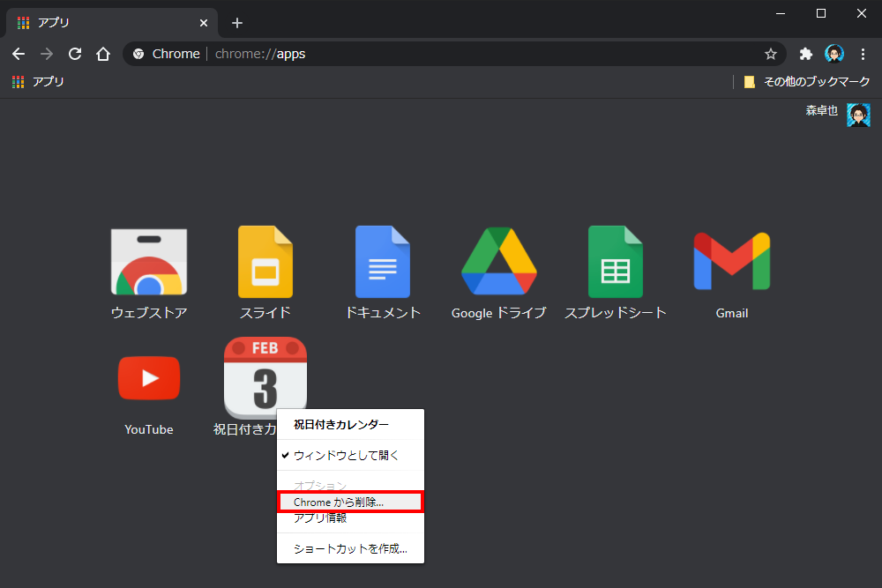Choose ショートカットを作成 from the context menu
The width and height of the screenshot is (882, 588).
pyautogui.click(x=350, y=547)
